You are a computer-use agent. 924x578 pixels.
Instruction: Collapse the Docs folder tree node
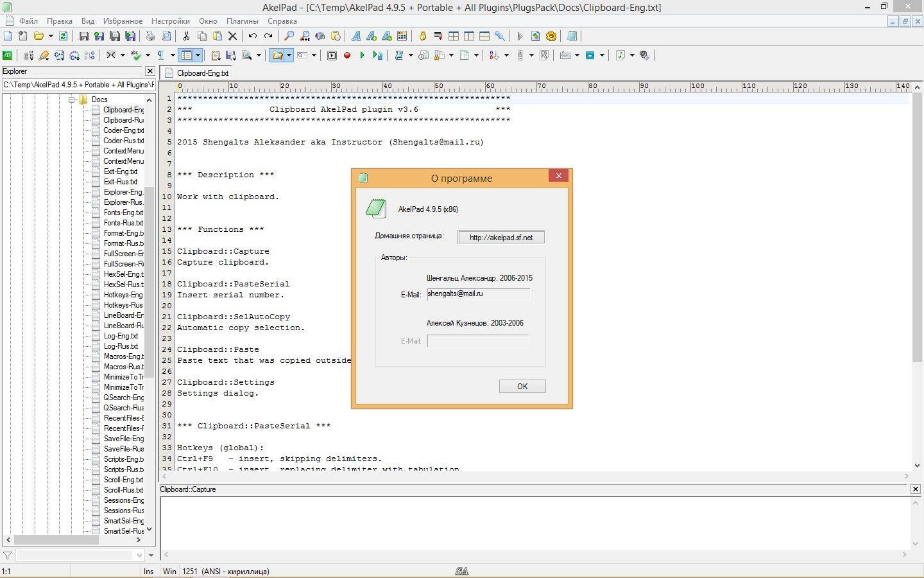(73, 100)
